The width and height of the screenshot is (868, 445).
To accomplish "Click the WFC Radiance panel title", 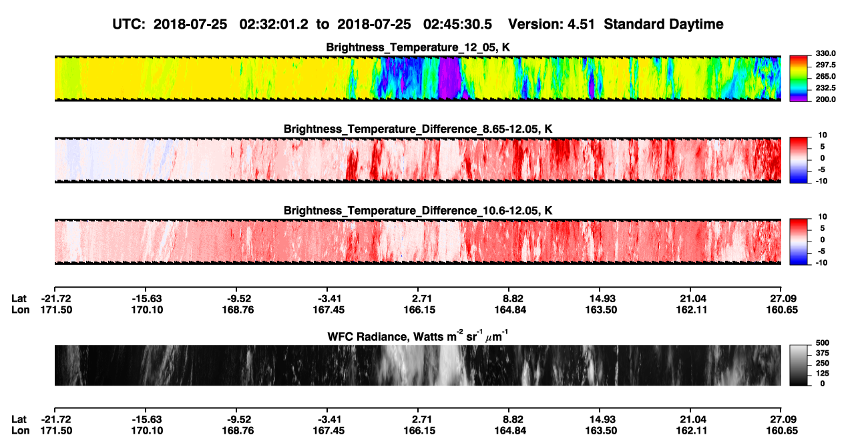I will coord(418,336).
